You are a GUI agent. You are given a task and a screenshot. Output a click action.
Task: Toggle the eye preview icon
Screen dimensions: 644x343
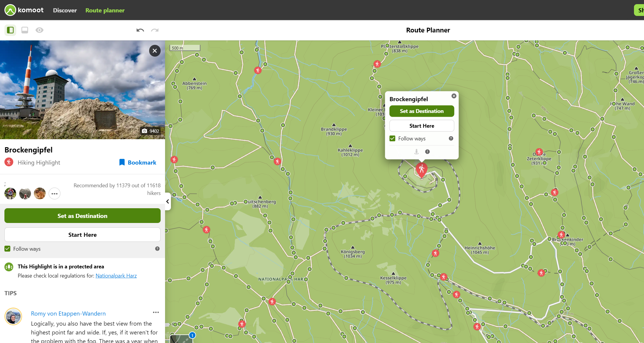click(x=39, y=30)
